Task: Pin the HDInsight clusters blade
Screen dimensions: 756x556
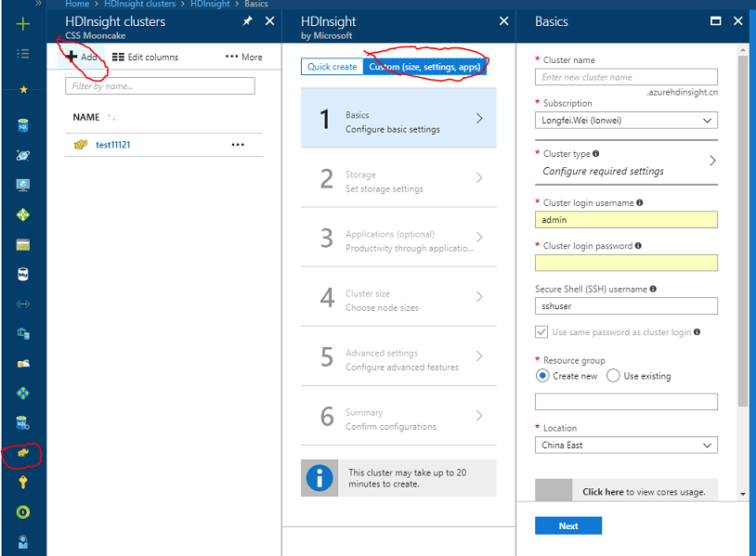Action: pyautogui.click(x=247, y=20)
